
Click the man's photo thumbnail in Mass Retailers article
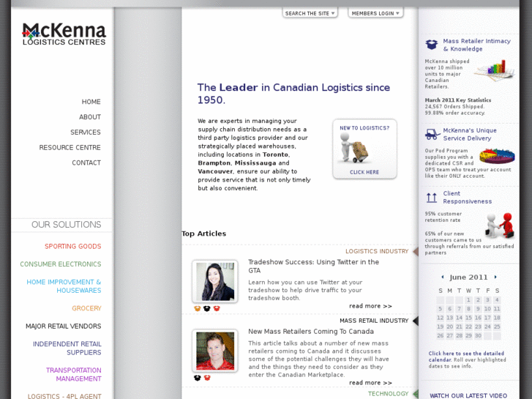[214, 351]
